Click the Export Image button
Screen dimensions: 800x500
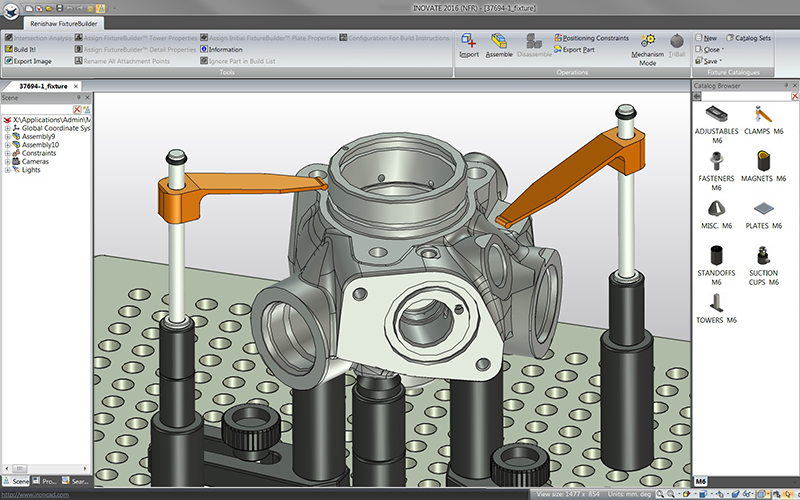(30, 60)
